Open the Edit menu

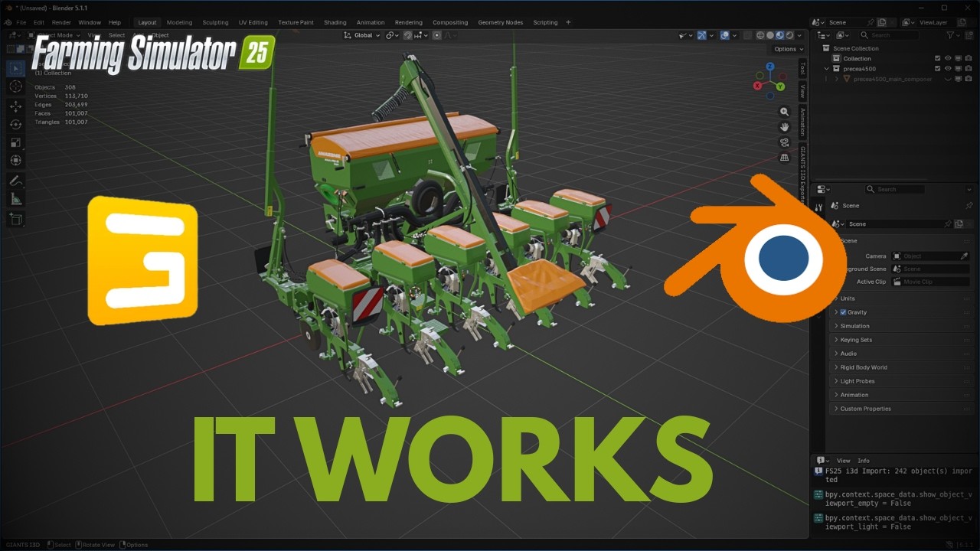point(38,22)
